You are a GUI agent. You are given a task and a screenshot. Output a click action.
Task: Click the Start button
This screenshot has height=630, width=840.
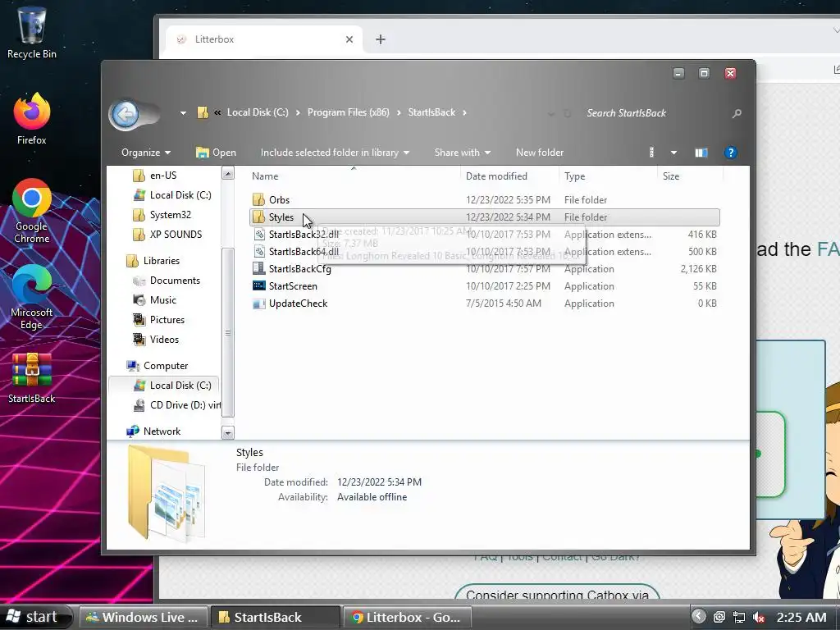tap(35, 617)
